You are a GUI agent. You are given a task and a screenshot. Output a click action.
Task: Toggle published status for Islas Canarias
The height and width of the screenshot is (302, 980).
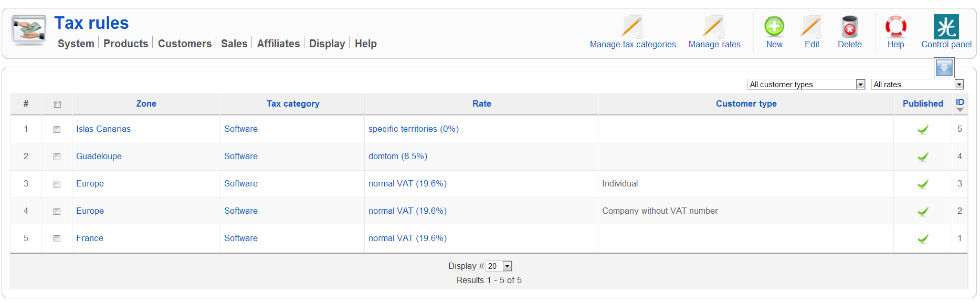(923, 129)
